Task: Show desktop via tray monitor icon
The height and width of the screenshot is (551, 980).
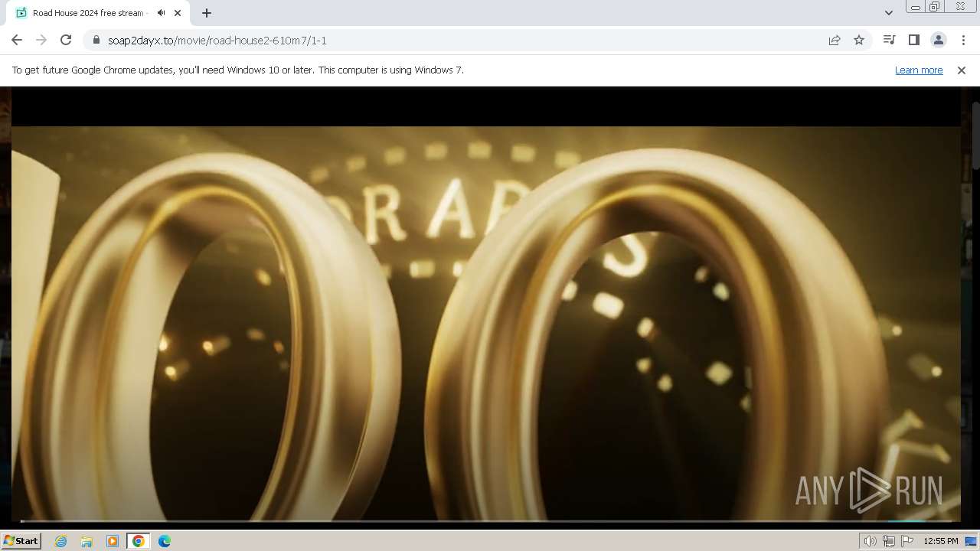Action: tap(971, 541)
